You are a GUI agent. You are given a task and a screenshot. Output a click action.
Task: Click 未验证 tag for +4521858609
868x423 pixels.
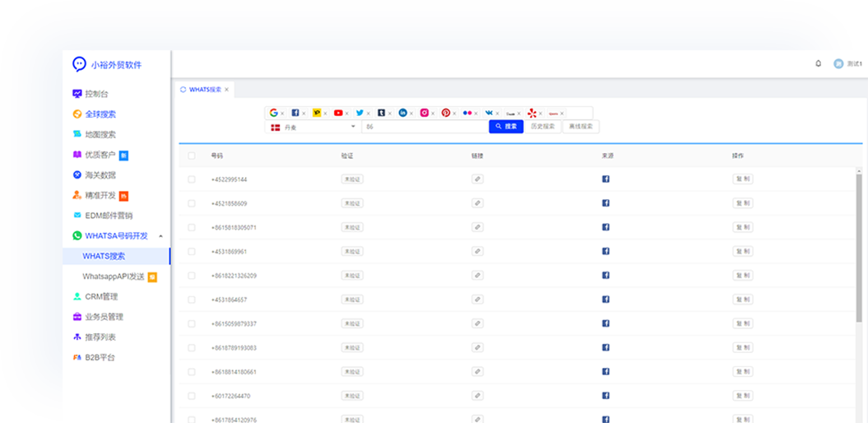coord(352,203)
